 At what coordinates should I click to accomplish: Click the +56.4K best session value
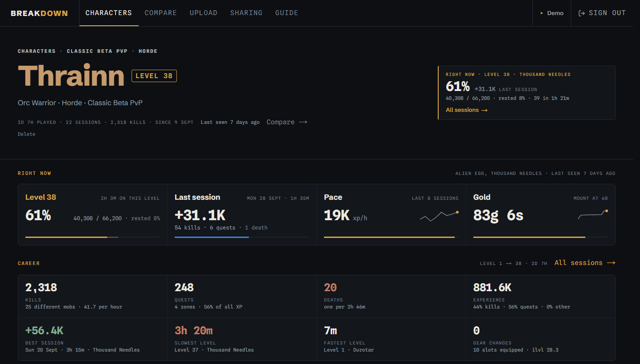pos(44,331)
